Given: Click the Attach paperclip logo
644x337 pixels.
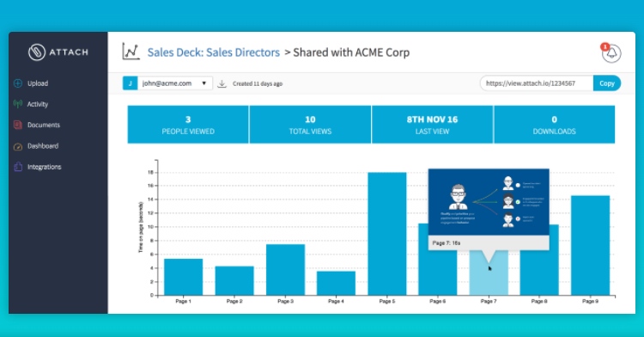Looking at the screenshot, I should pos(37,52).
